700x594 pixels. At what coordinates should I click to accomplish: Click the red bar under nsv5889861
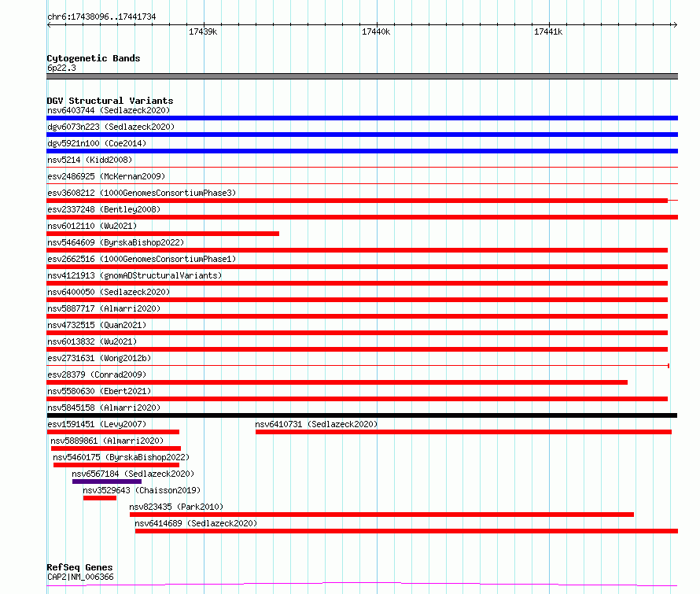[x=116, y=448]
